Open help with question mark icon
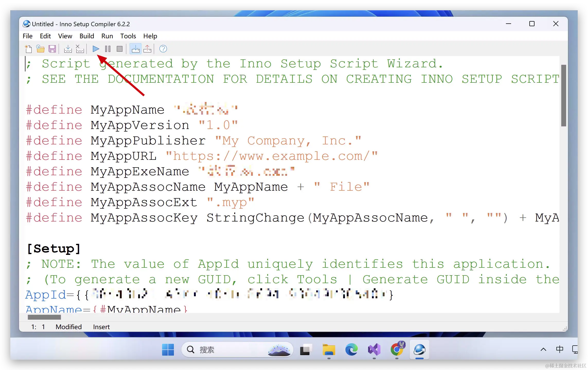 click(x=163, y=49)
